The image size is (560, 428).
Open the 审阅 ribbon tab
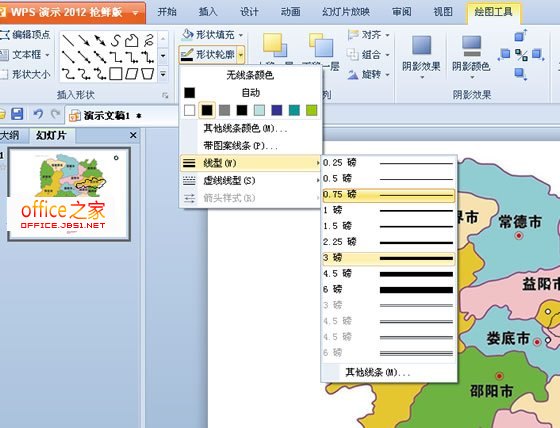pos(402,12)
